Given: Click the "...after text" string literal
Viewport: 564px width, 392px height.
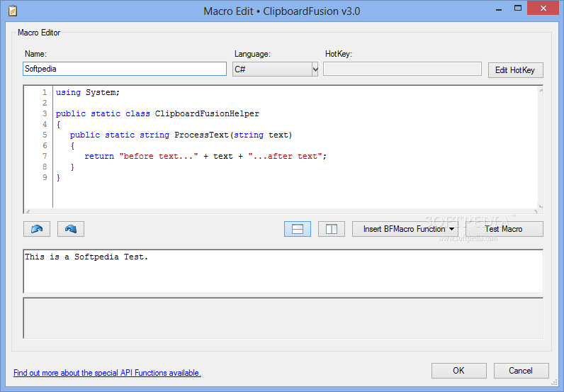Looking at the screenshot, I should point(286,156).
